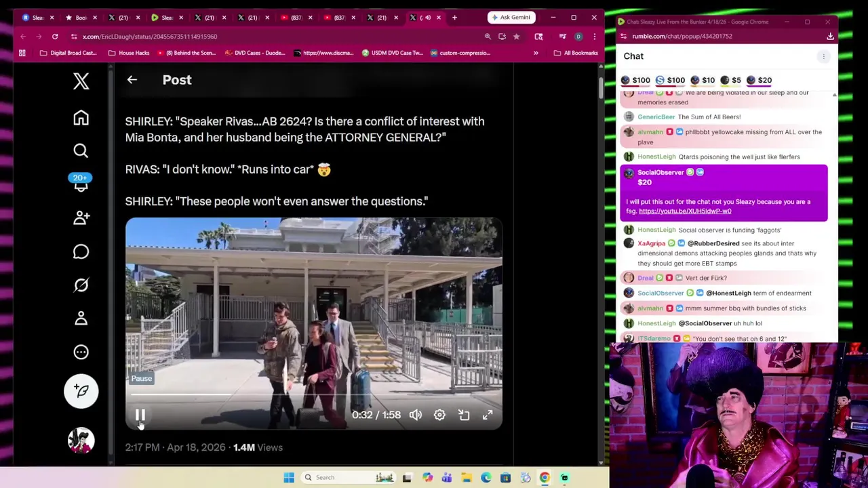Click browser back arrow in main window

[23, 37]
